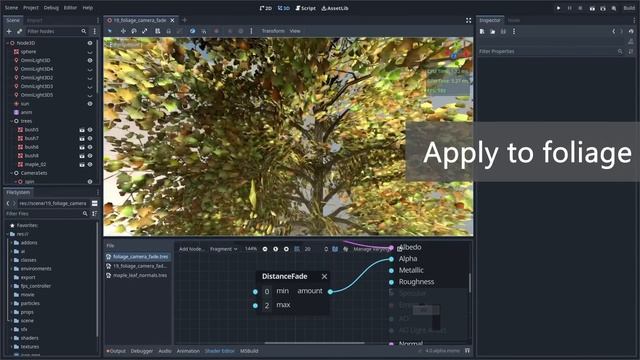This screenshot has height=360, width=640.
Task: Stop the running project
Action: 580,8
